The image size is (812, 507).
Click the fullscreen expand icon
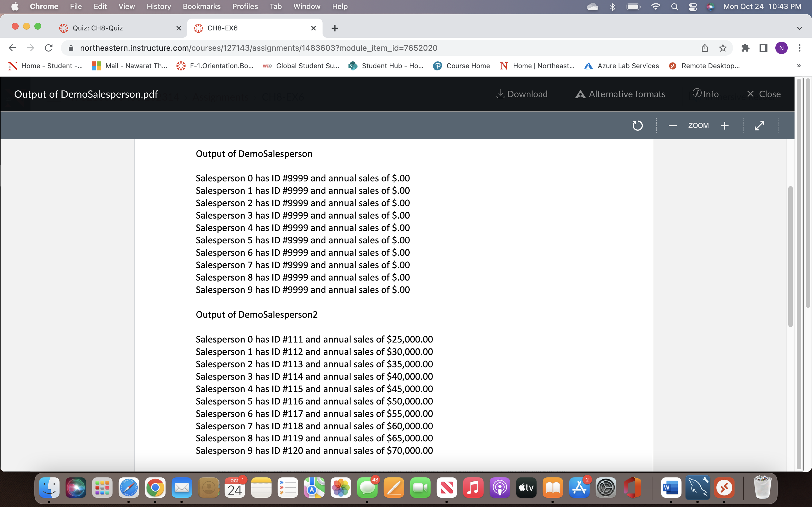tap(759, 125)
